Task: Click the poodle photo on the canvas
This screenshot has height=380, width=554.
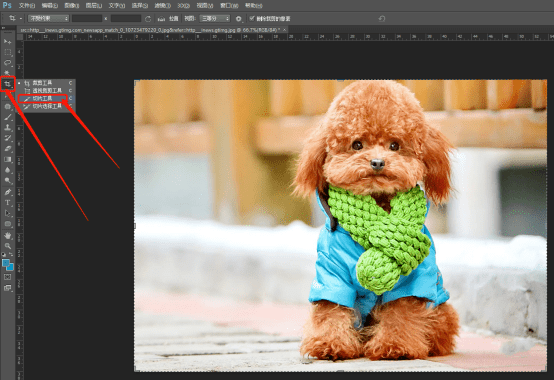Action: coord(341,226)
